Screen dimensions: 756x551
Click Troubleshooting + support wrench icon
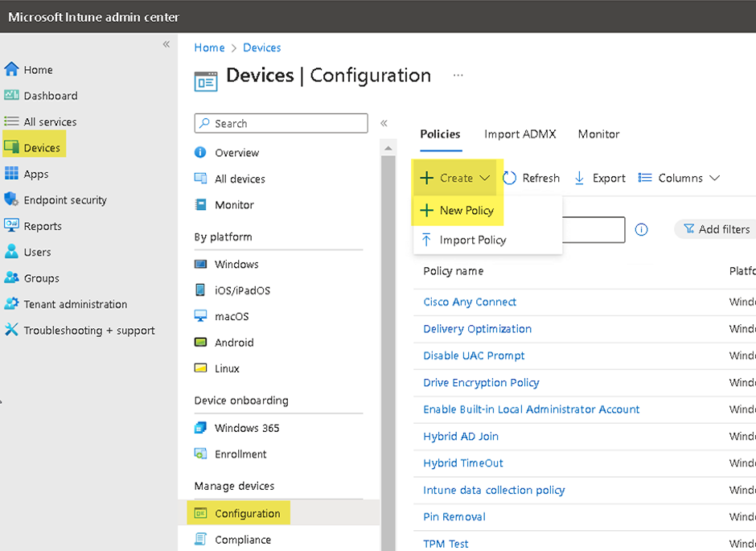(x=11, y=330)
